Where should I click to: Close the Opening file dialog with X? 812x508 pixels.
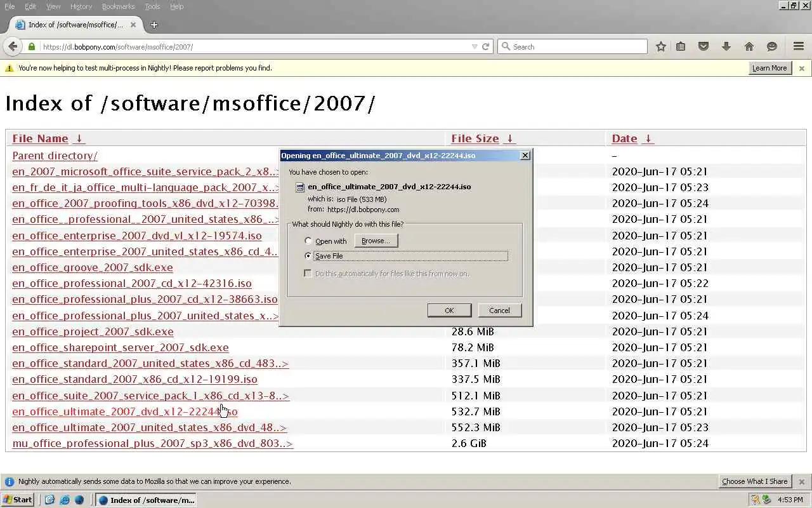(525, 156)
